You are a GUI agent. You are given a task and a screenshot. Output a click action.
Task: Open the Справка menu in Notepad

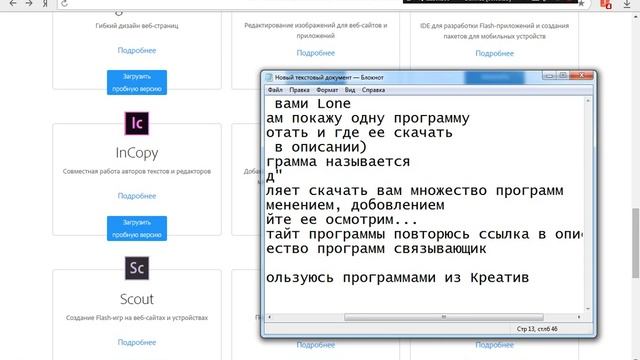[x=373, y=90]
